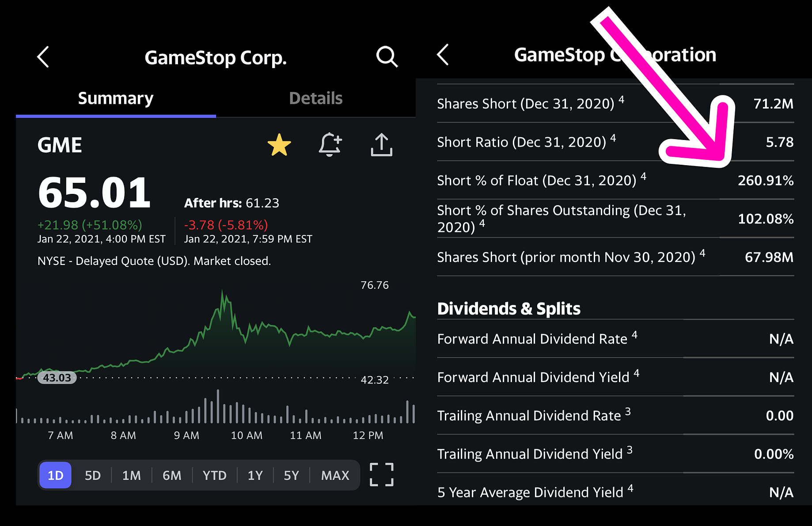Tap the star to manage watchlist status
812x526 pixels.
[x=280, y=144]
